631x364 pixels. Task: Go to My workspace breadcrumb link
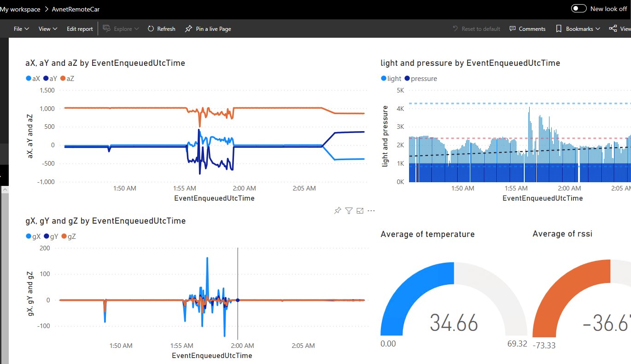tap(20, 9)
